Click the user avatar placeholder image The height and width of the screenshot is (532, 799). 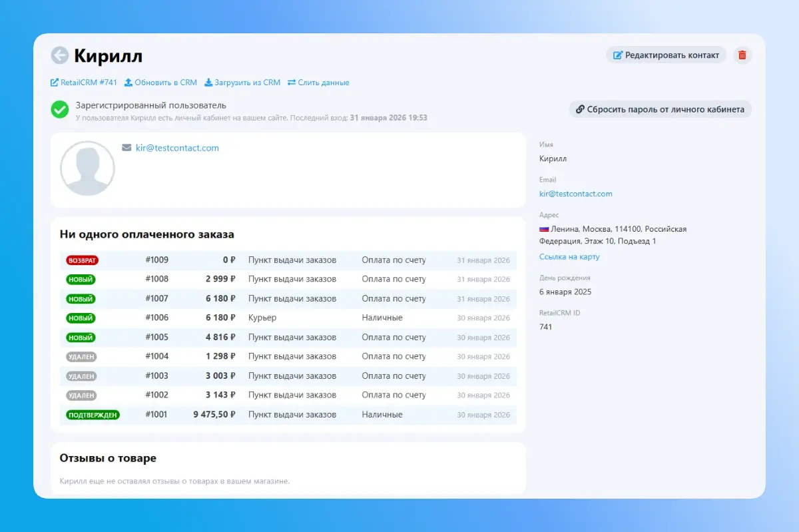87,168
